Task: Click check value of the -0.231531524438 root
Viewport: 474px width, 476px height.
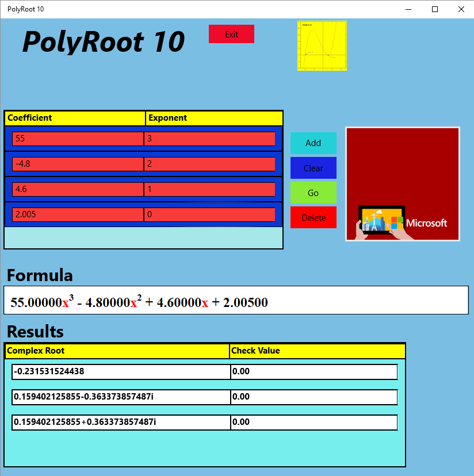Action: 314,372
